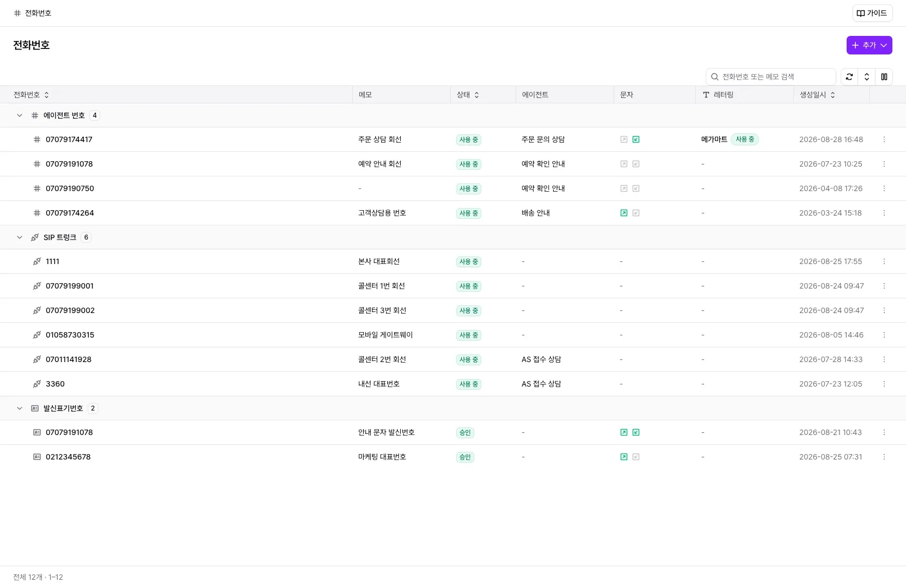Click date 2026-04-08 17:26

[x=831, y=188]
